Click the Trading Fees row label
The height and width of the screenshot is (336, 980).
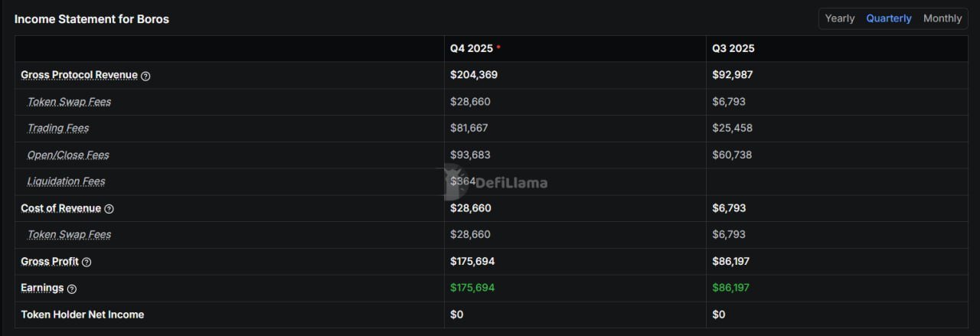point(58,128)
